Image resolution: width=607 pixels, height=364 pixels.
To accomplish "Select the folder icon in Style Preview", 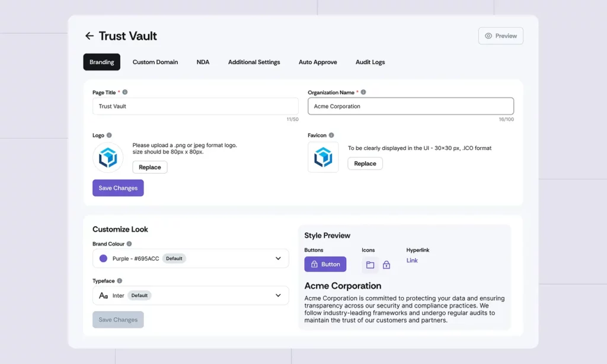I will click(x=370, y=264).
